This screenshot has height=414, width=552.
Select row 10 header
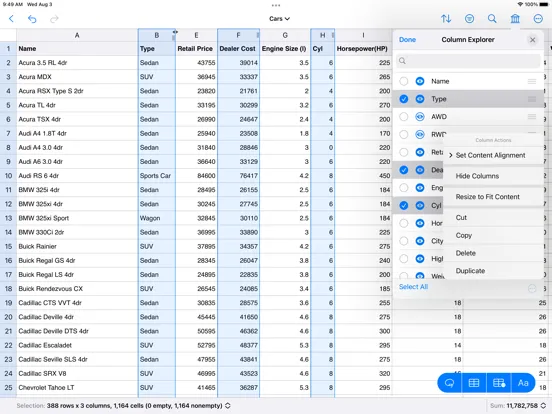(8, 176)
